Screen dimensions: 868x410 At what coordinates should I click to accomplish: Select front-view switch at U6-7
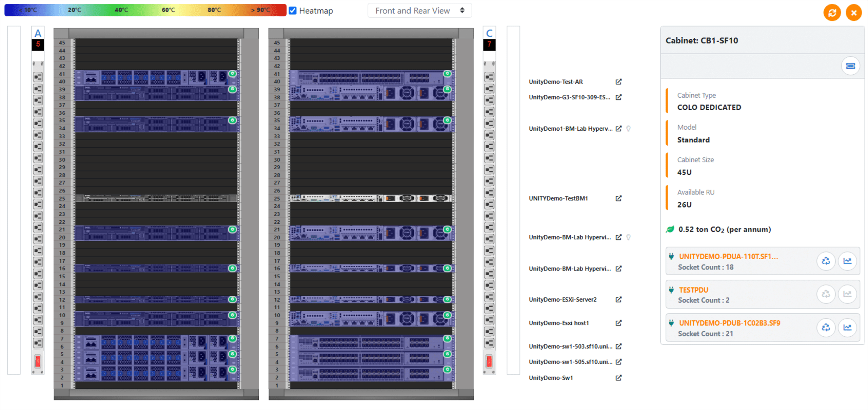click(156, 342)
